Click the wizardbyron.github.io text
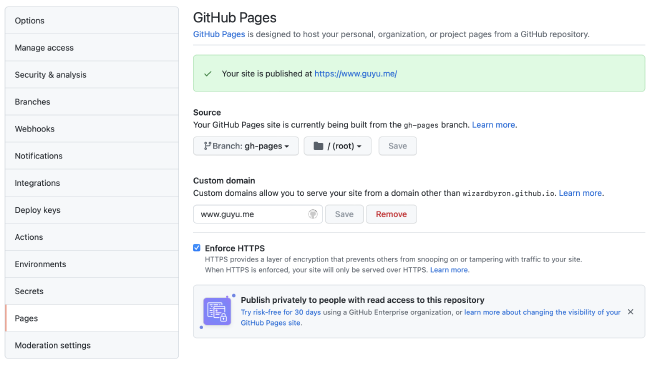This screenshot has width=660, height=370. point(508,194)
